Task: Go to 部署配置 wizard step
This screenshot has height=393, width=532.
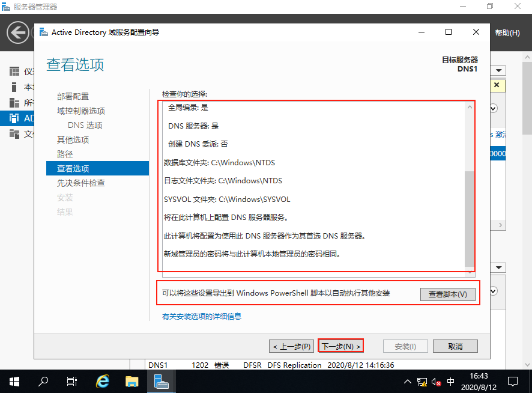Action: click(73, 97)
